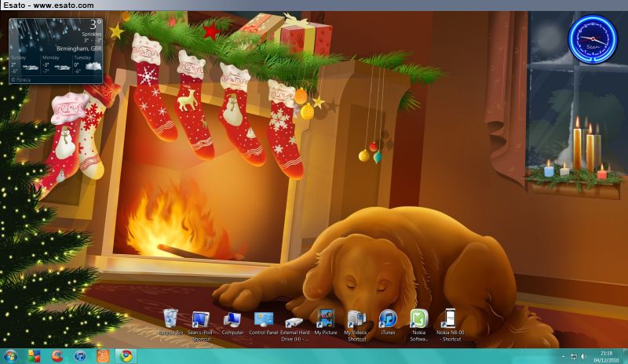Image resolution: width=628 pixels, height=364 pixels.
Task: Select the Sunday forecast in weather gadget
Action: [25, 64]
